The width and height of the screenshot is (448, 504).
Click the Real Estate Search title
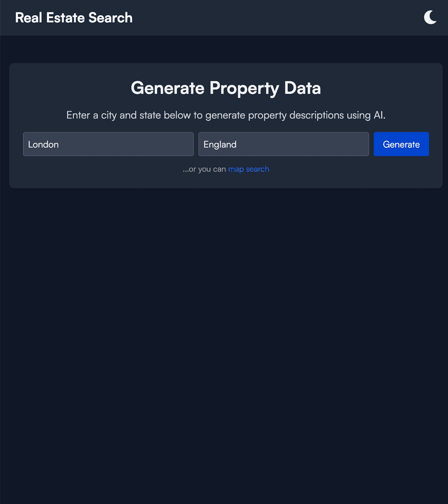point(74,17)
